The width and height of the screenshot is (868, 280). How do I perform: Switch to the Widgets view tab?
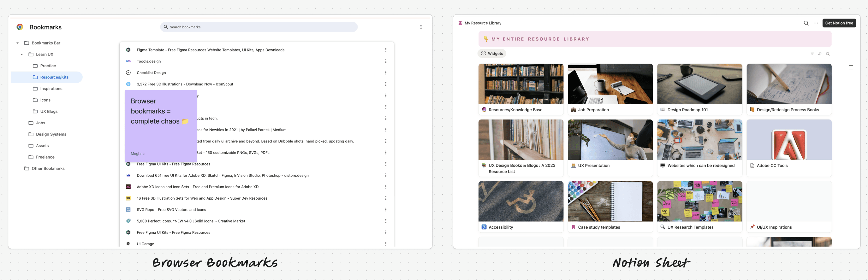click(x=492, y=54)
